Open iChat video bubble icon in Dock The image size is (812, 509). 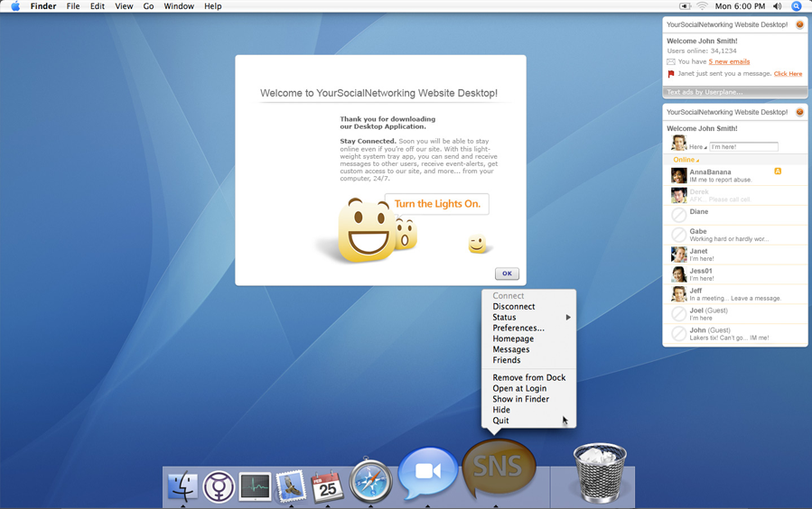(x=427, y=472)
